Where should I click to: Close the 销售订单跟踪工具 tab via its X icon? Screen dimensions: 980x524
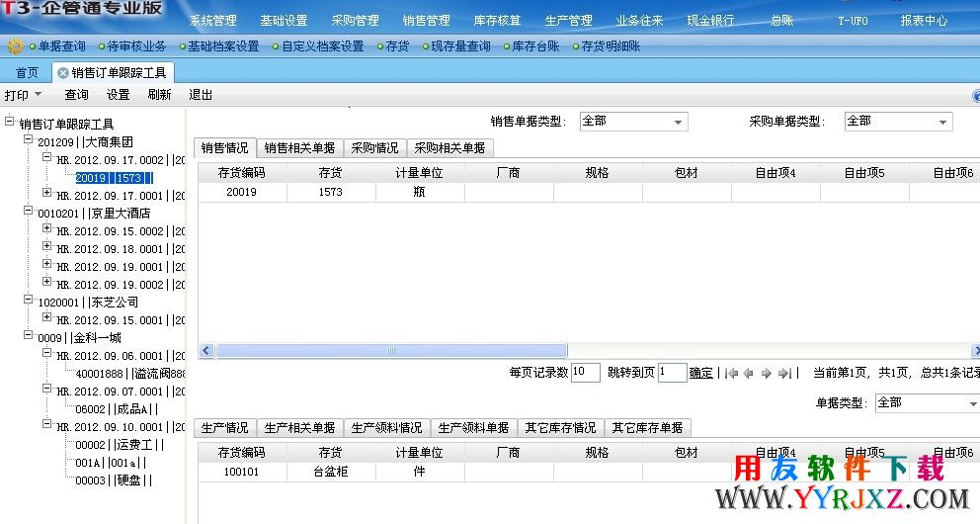click(x=62, y=73)
